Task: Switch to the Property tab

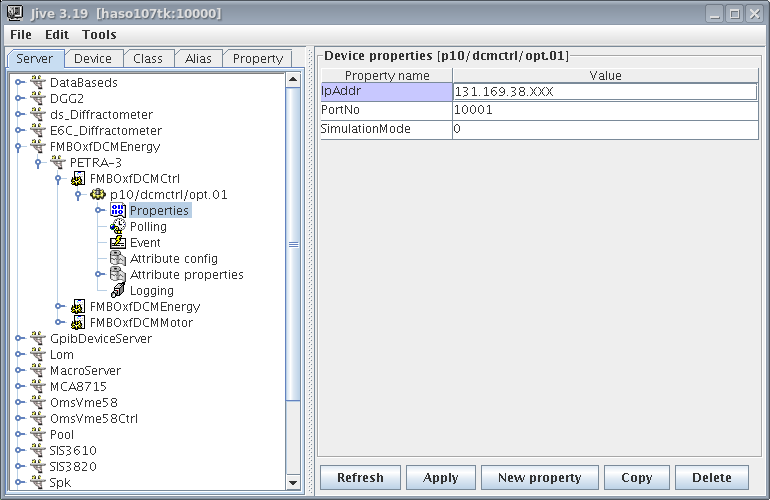Action: point(258,58)
